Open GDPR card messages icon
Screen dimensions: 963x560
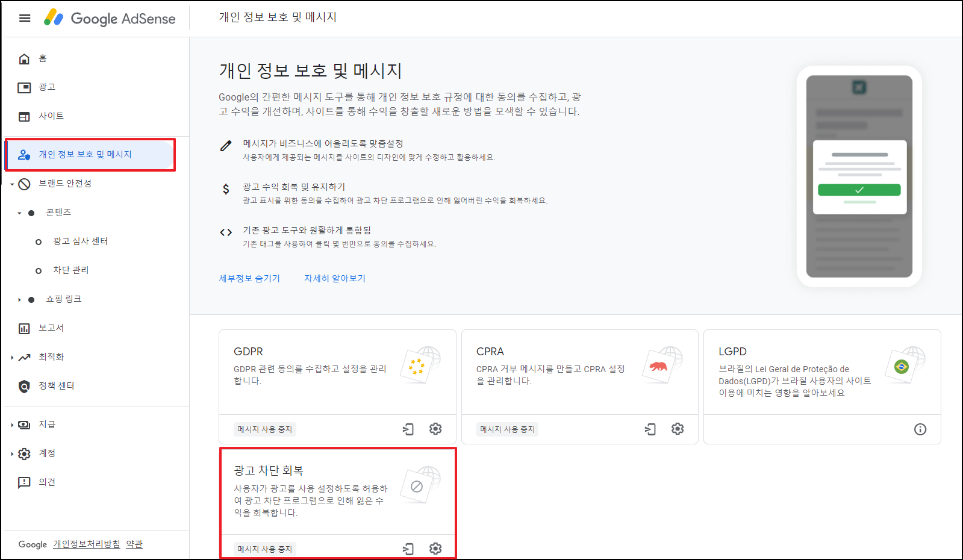pyautogui.click(x=408, y=429)
